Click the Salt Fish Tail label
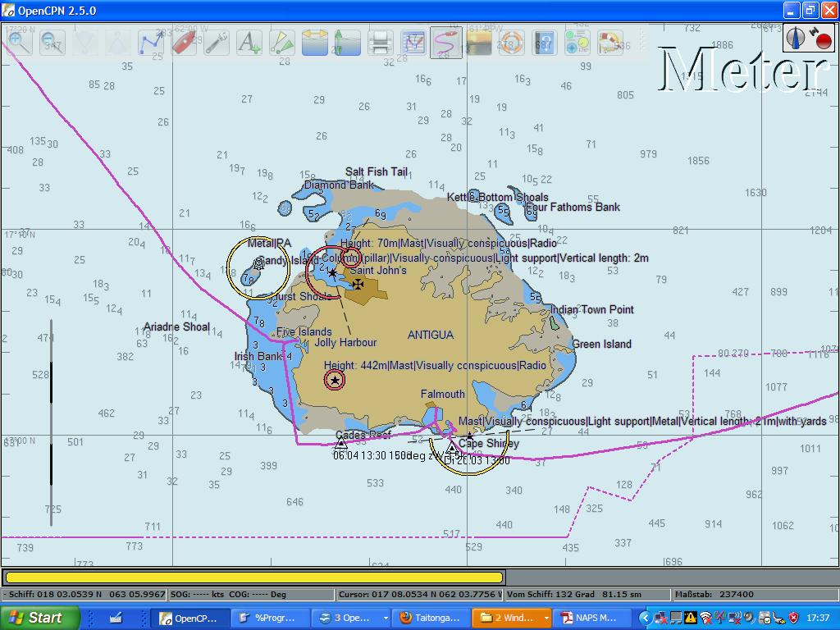 377,171
